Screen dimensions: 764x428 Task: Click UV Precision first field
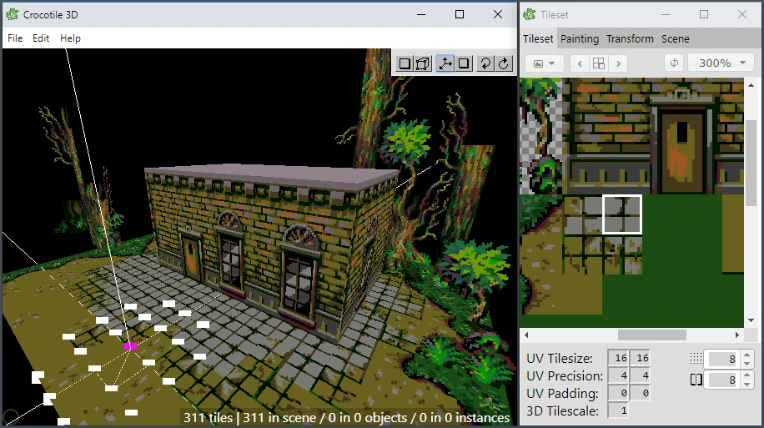point(618,375)
